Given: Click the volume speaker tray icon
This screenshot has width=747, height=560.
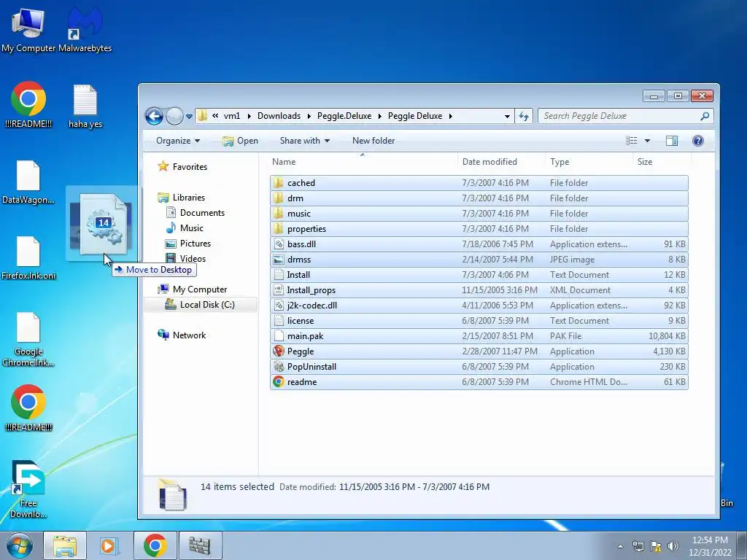Looking at the screenshot, I should [x=673, y=546].
